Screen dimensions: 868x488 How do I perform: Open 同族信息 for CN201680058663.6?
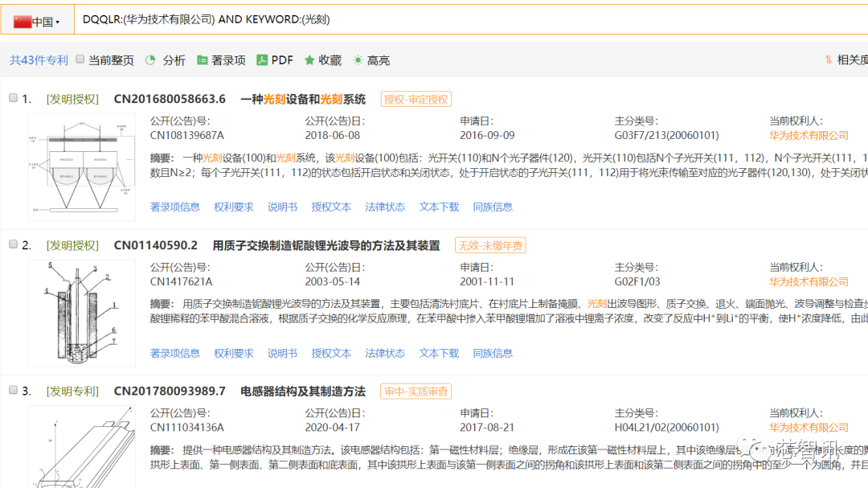[493, 207]
